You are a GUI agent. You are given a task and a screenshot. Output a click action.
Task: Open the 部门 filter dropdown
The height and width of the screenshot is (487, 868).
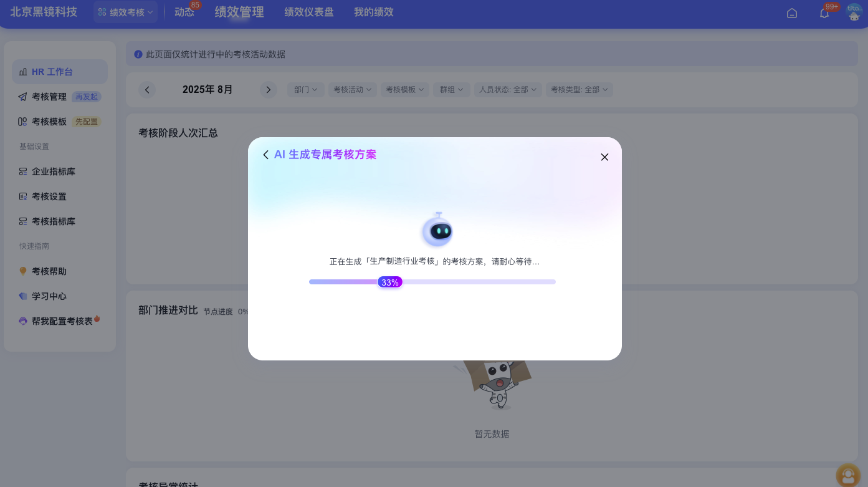(306, 89)
